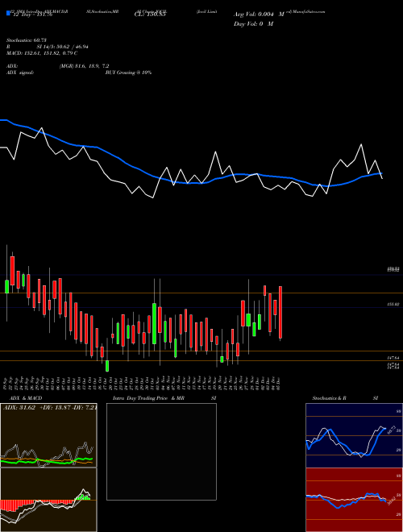
Task: Click the 'Day Vol: 0 M' label
Action: point(253,24)
